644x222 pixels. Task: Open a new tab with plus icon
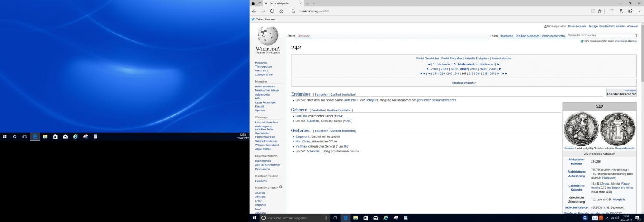(307, 3)
